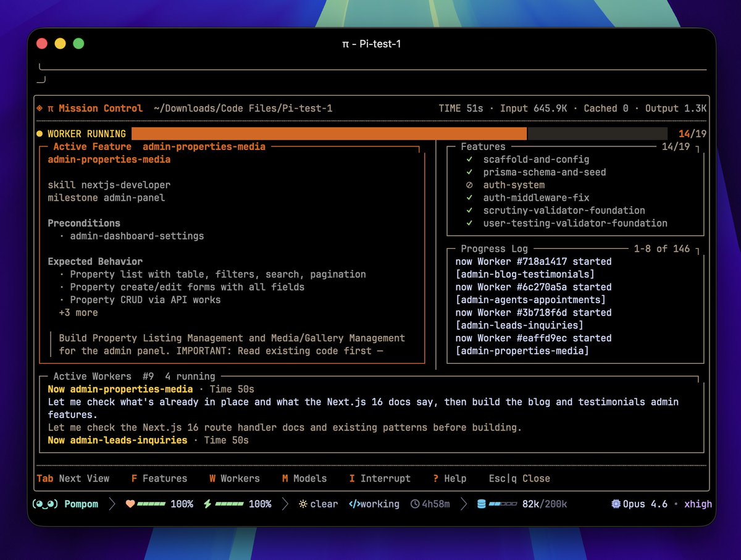
Task: Click the database context icon beside 82k/200k
Action: click(481, 504)
